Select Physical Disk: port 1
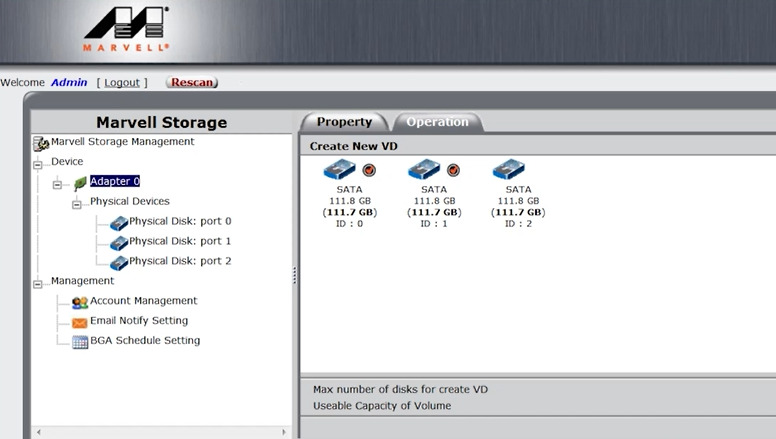 tap(180, 241)
